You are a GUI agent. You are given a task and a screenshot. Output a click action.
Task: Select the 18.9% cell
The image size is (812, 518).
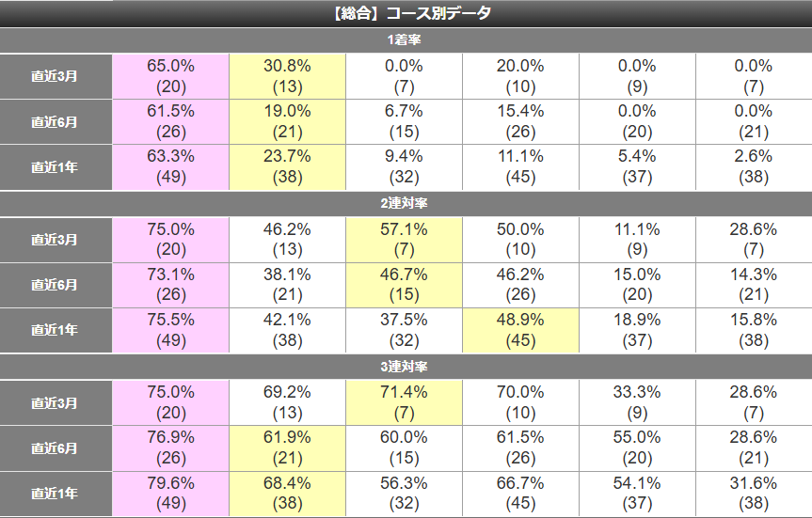click(637, 330)
